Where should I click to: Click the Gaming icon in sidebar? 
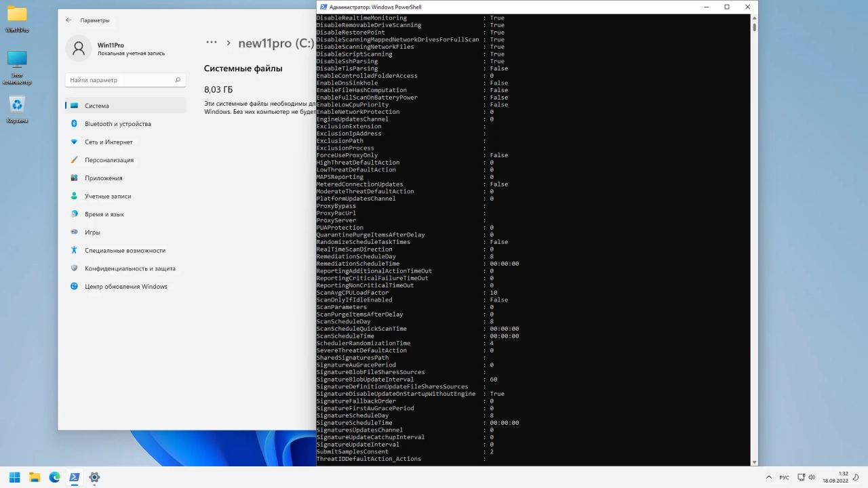tap(75, 232)
